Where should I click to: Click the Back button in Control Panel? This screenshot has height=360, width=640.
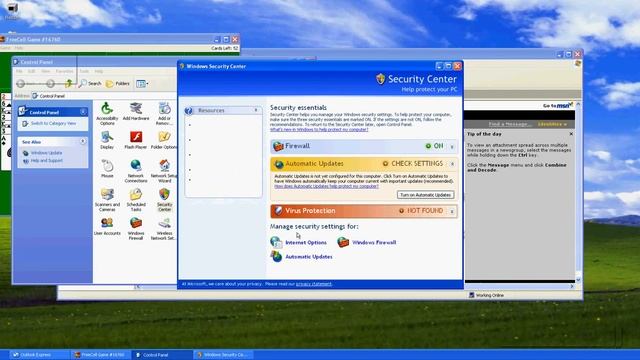[21, 84]
